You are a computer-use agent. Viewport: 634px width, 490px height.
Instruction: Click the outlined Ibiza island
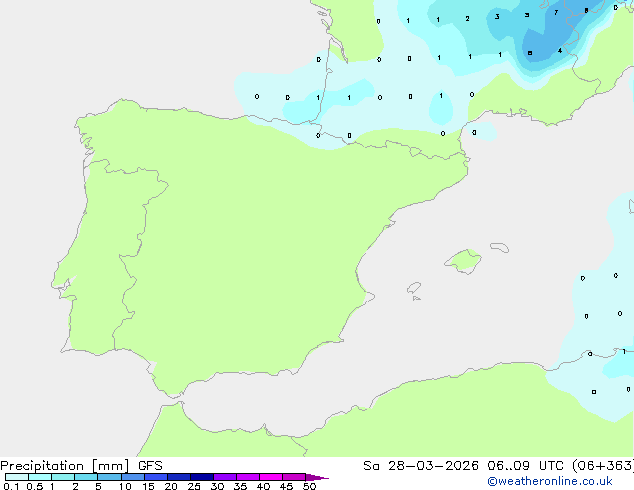coord(414,288)
